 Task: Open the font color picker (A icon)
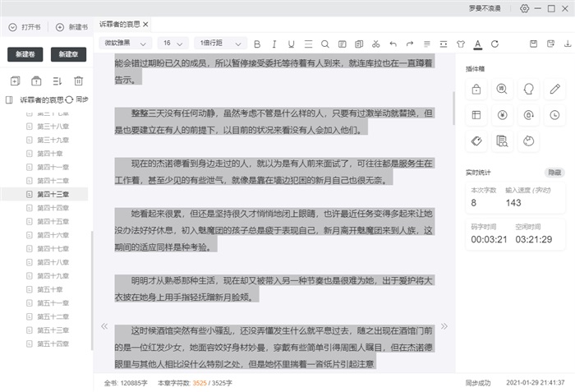(x=477, y=44)
